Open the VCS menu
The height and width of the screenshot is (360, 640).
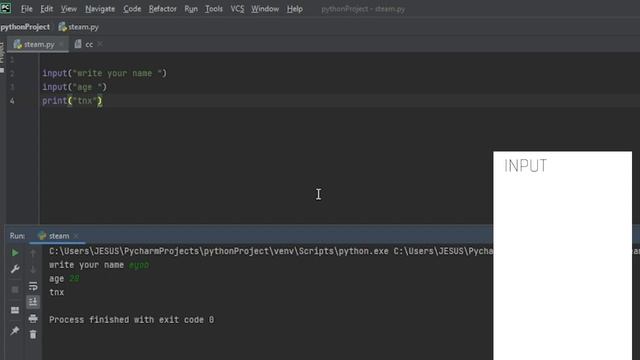point(237,9)
